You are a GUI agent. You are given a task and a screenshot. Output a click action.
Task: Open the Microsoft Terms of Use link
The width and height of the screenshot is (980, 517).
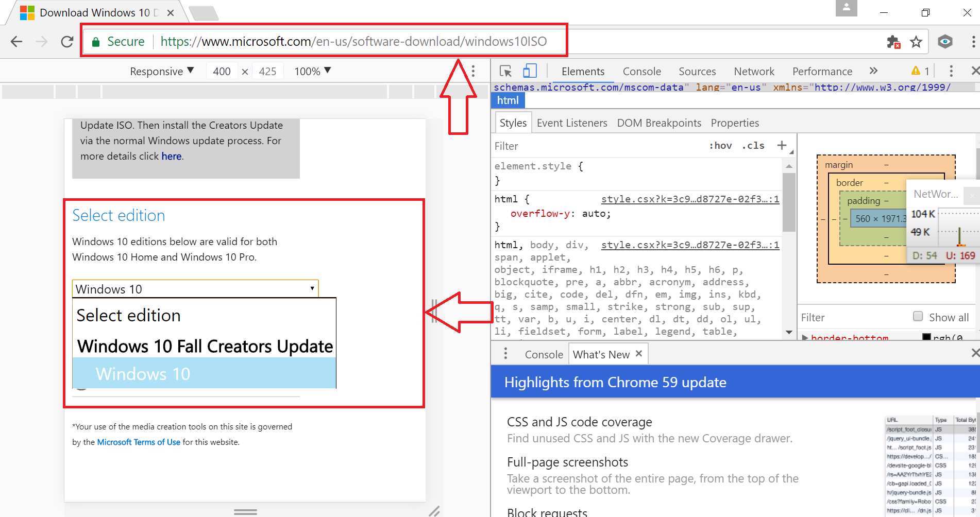click(139, 442)
